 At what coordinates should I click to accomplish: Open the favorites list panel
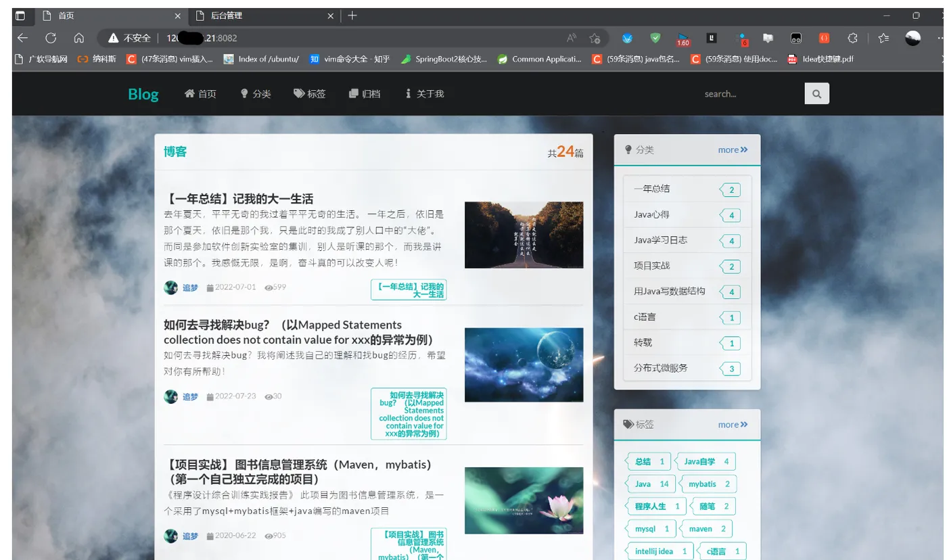883,38
